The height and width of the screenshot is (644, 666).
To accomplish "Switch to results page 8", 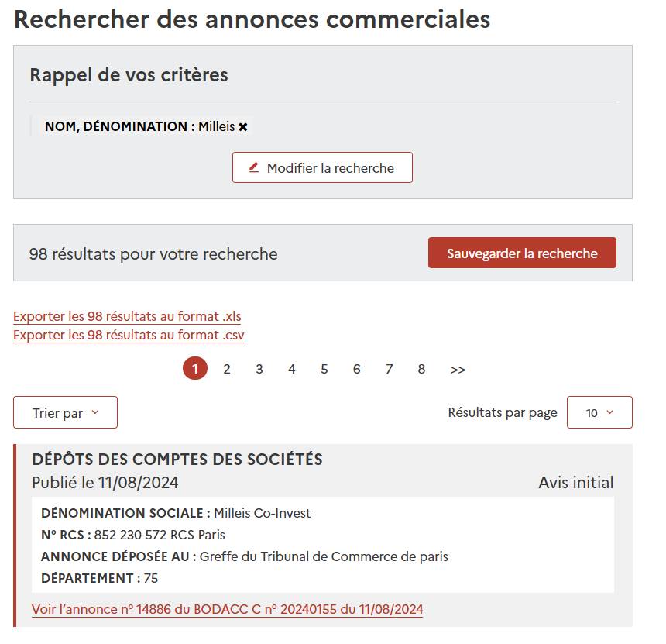I will [x=421, y=369].
